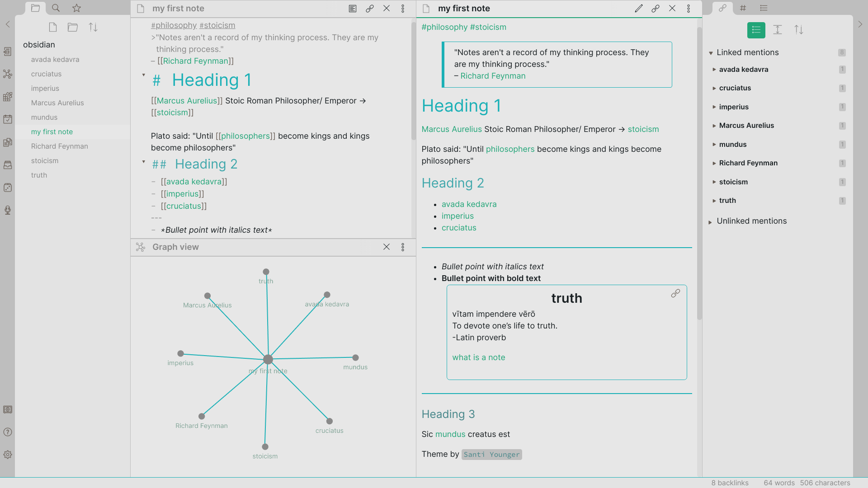Expand Unlinked mentions section
The width and height of the screenshot is (868, 488).
[710, 222]
